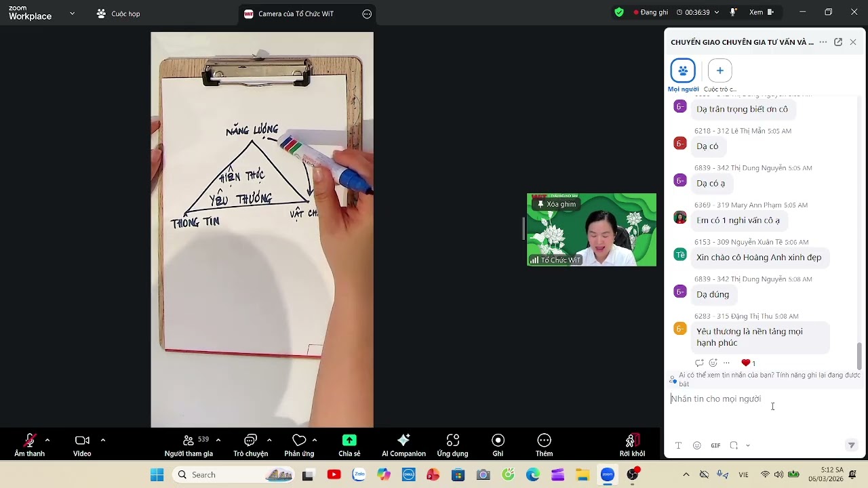Open text formatting T icon in chat
This screenshot has height=488, width=868.
coord(678,445)
